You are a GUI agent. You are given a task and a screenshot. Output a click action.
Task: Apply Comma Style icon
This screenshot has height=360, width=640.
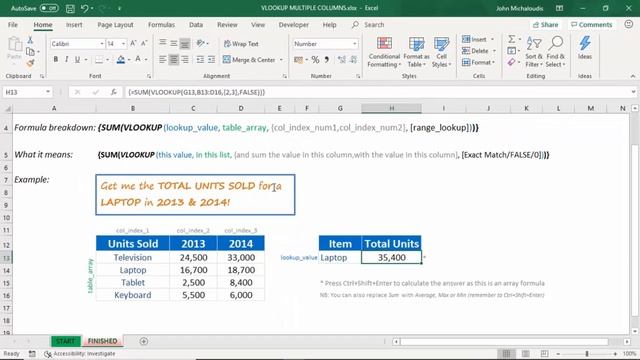click(327, 60)
